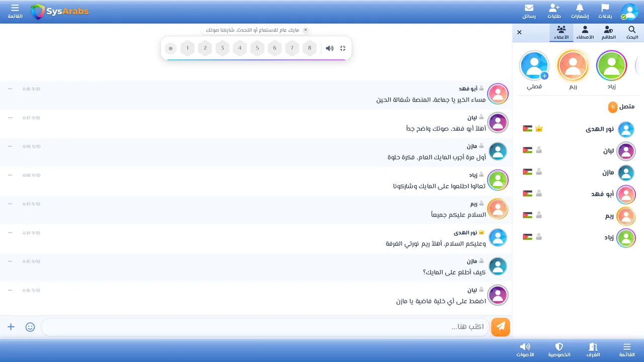Open options for ليان's أهلاً أبو فهد message
The width and height of the screenshot is (644, 362).
pyautogui.click(x=10, y=118)
